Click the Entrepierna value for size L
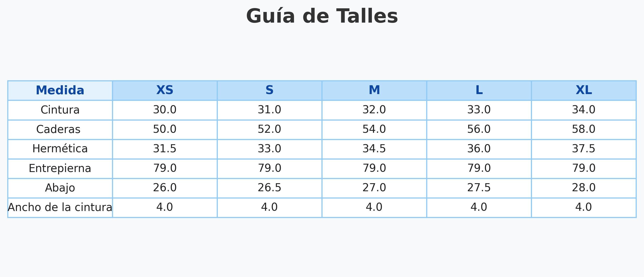 pos(479,168)
